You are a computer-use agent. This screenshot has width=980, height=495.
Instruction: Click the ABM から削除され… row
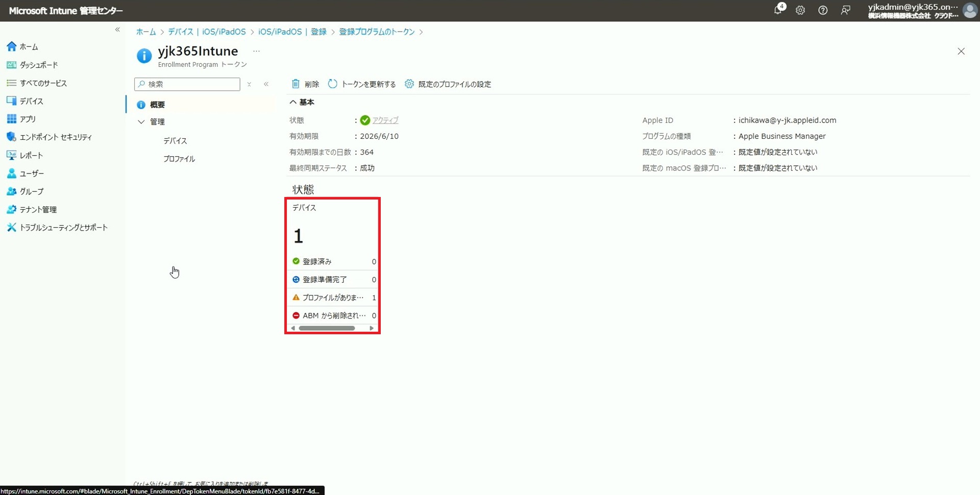tap(334, 315)
